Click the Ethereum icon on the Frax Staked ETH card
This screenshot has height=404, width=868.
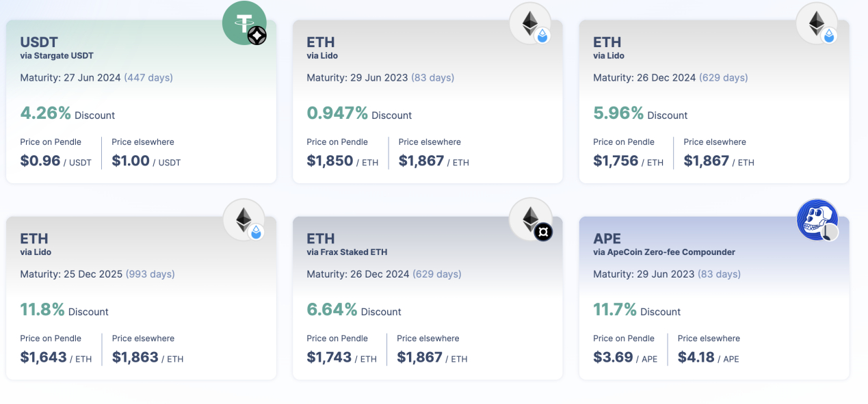click(x=529, y=218)
